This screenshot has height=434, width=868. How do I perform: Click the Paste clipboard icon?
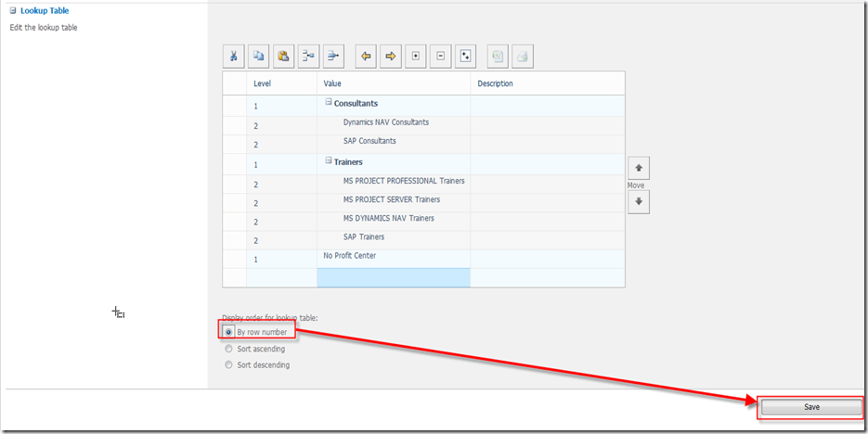pos(284,57)
